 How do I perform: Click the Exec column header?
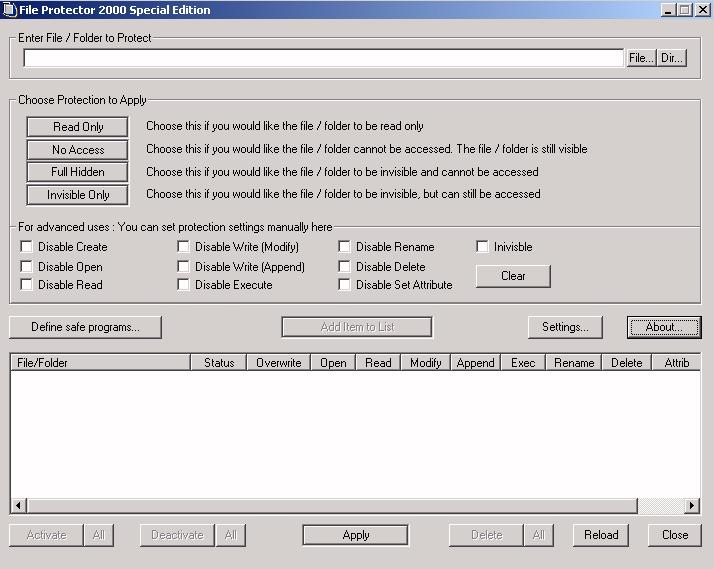523,363
